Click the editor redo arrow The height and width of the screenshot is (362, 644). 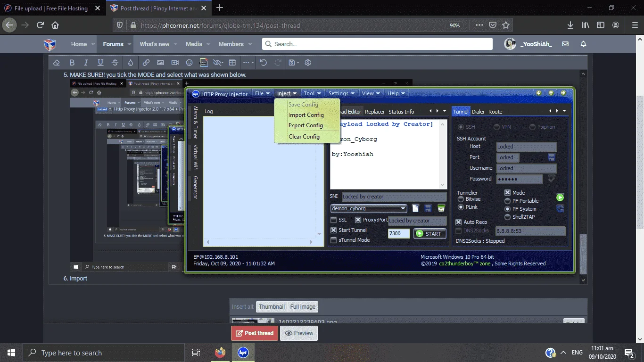[x=278, y=63]
